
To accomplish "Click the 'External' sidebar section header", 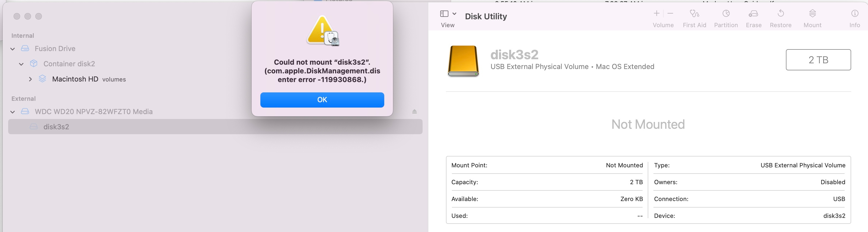I will click(x=23, y=99).
